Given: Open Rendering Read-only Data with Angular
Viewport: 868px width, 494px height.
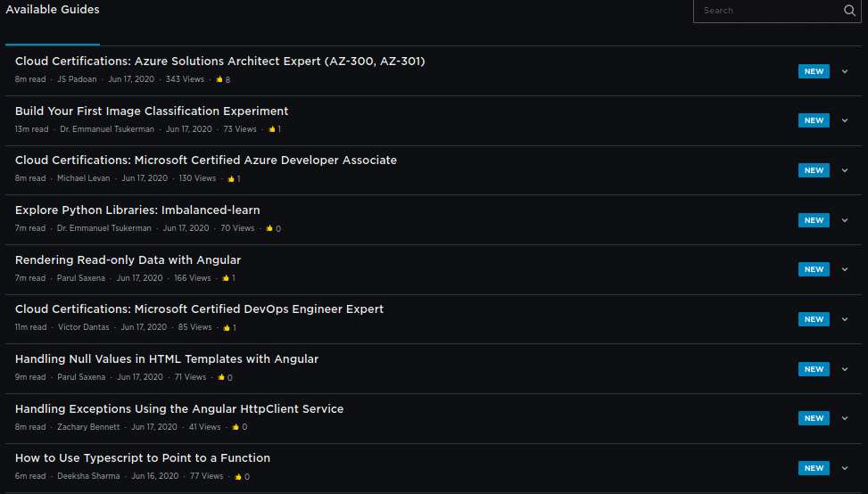Looking at the screenshot, I should 128,260.
